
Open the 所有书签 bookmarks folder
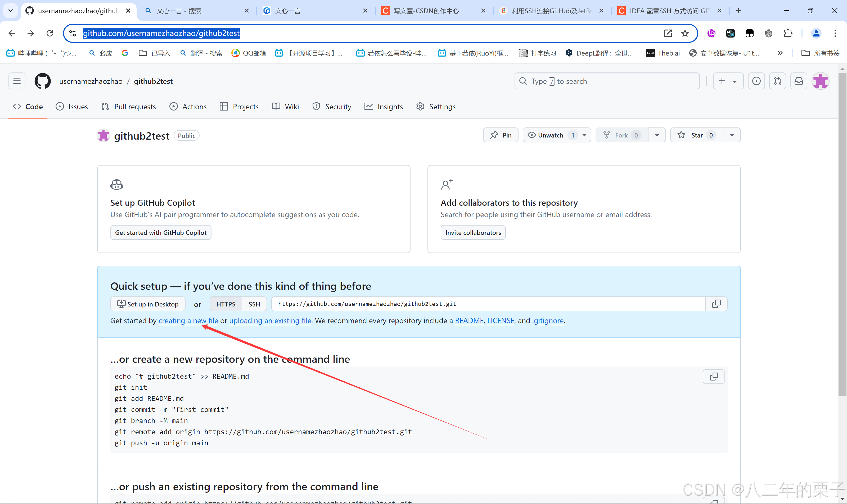click(821, 53)
